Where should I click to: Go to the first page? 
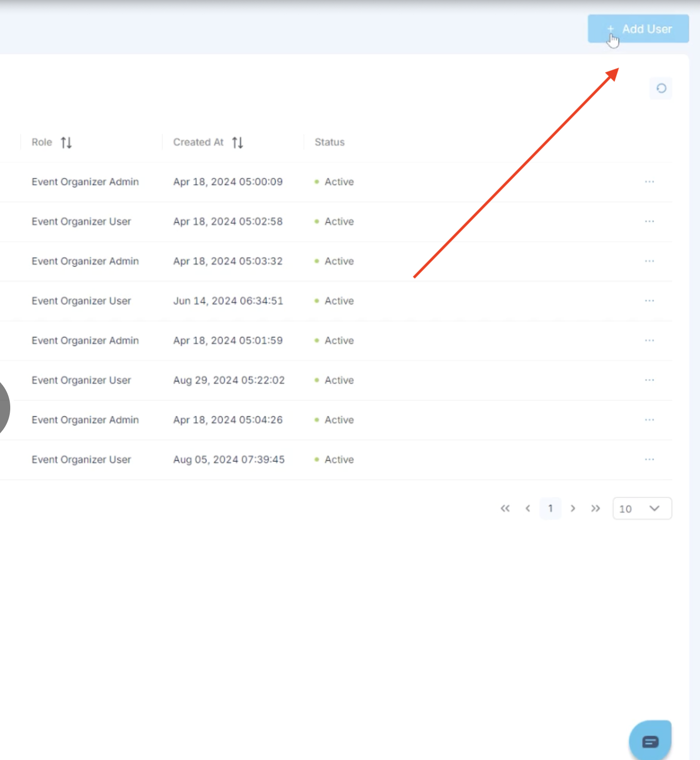[505, 508]
